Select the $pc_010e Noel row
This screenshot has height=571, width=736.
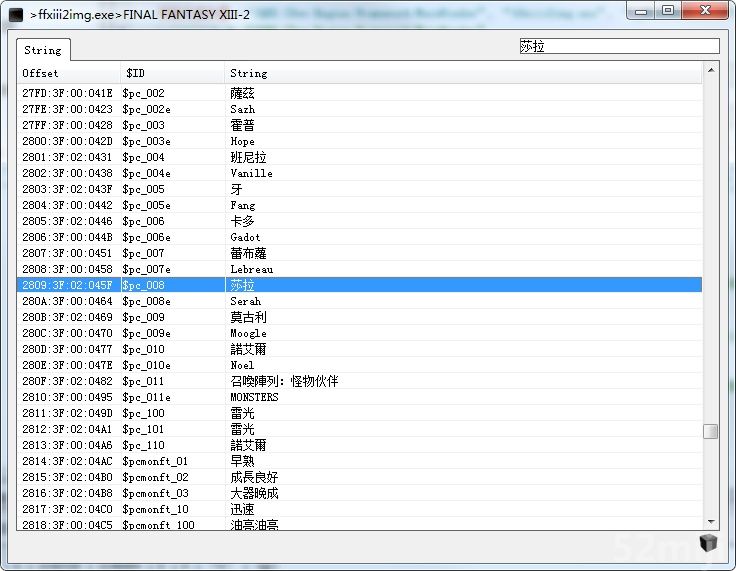click(360, 365)
